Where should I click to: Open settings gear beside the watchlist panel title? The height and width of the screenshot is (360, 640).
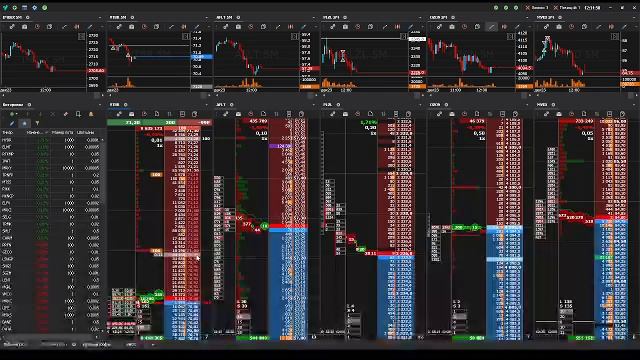pos(29,105)
